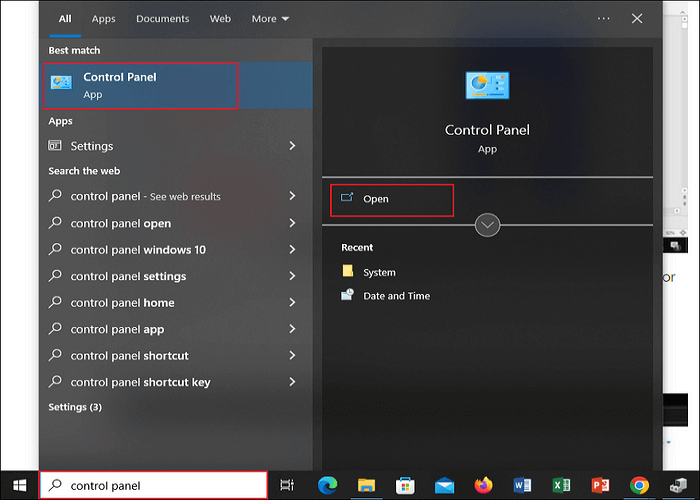Open Task View on the taskbar
This screenshot has width=700, height=500.
point(287,485)
